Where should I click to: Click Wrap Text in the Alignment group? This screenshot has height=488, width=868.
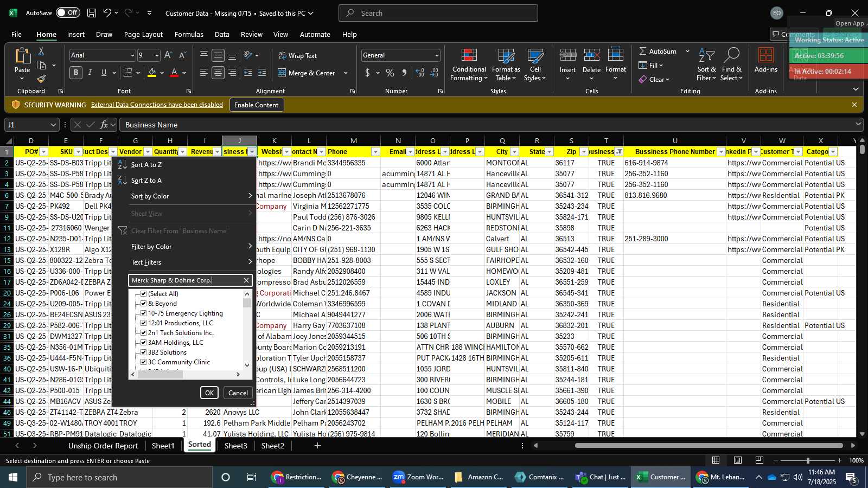[298, 55]
